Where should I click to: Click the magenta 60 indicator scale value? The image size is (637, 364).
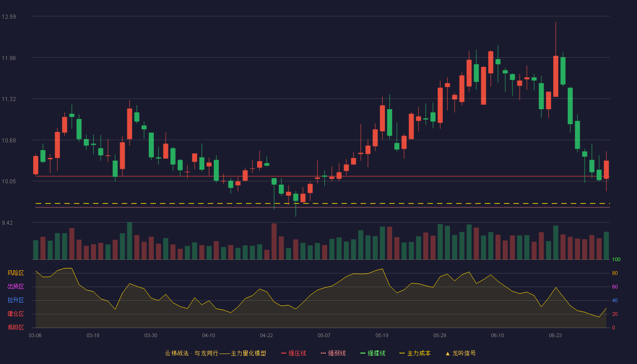point(615,287)
